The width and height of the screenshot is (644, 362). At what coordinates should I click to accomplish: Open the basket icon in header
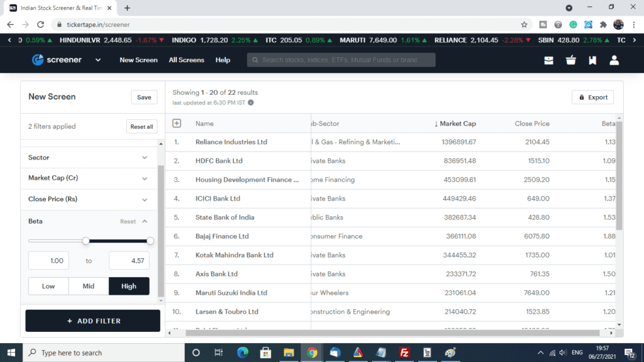(x=571, y=60)
